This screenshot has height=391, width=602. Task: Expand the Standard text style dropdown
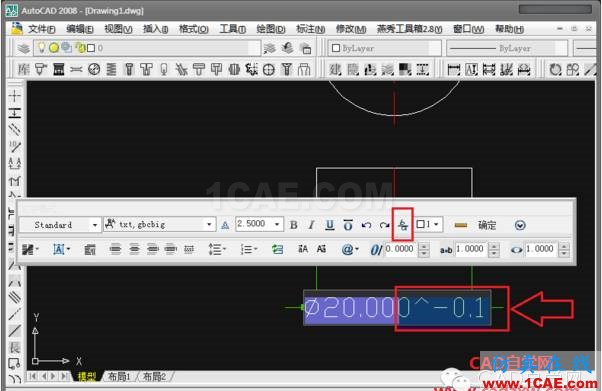pyautogui.click(x=94, y=225)
